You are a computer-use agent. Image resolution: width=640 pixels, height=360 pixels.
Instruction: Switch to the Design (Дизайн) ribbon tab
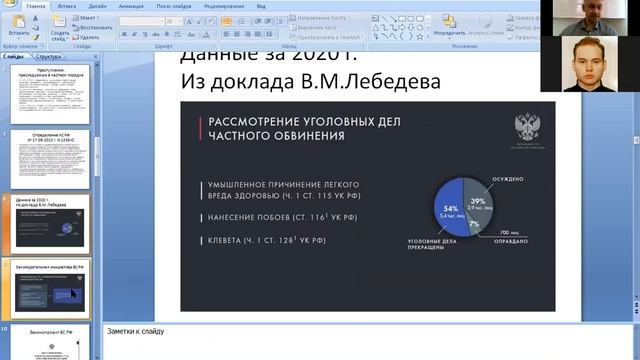coord(97,6)
